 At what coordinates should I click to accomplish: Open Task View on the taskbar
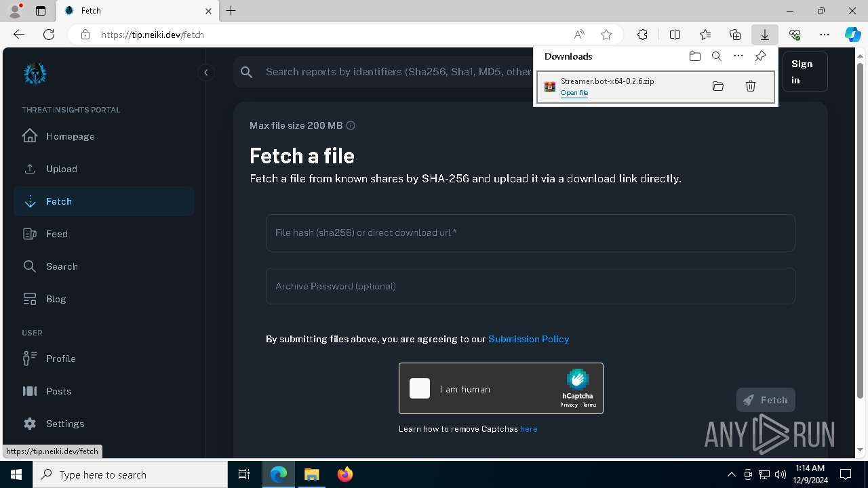(244, 474)
